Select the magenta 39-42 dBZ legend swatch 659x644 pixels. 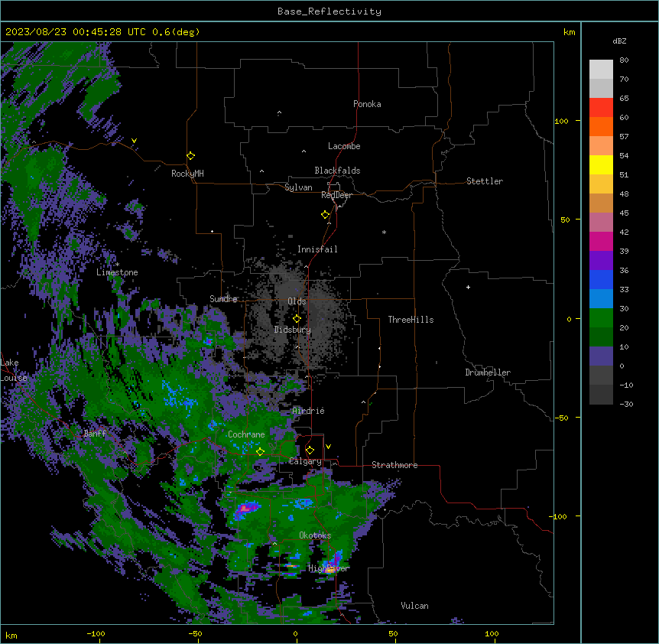point(601,241)
